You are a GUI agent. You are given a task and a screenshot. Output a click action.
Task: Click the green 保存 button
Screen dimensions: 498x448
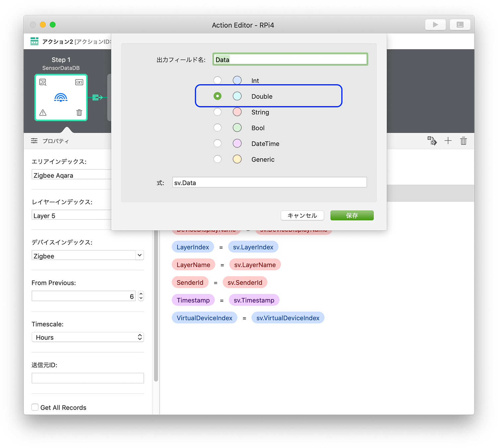(x=352, y=216)
